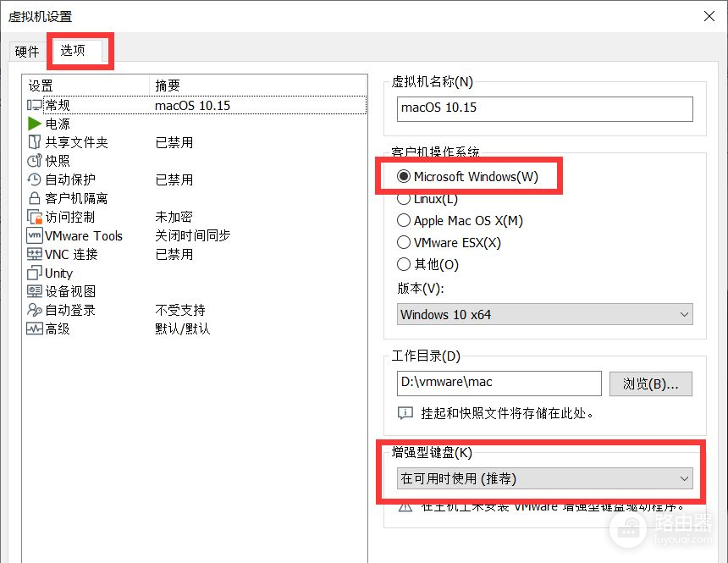Select the 共享文件夹 row
The height and width of the screenshot is (563, 728).
coord(196,142)
